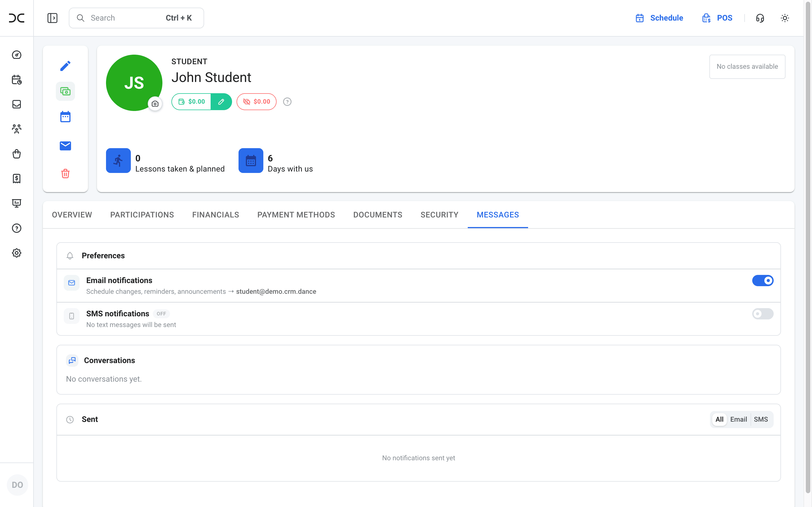812x507 pixels.
Task: Switch to the PARTICIPATIONS tab
Action: tap(142, 215)
